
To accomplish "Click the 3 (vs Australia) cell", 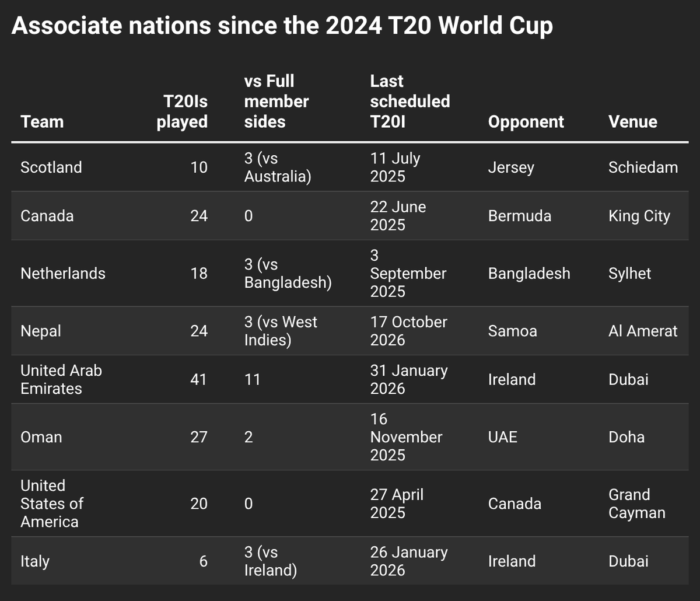I will point(277,167).
